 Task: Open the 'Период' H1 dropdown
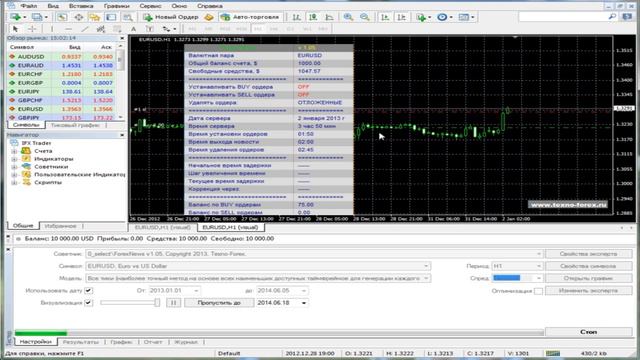[538, 266]
